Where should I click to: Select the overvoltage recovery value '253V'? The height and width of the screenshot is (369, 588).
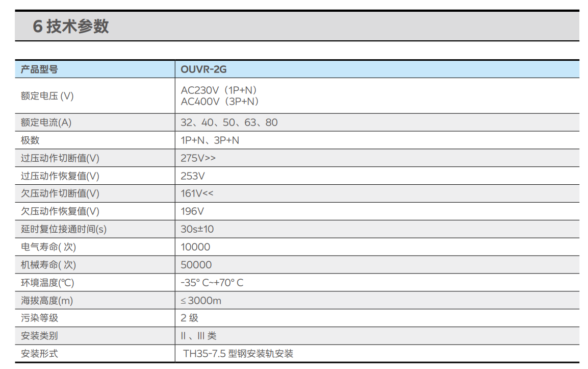point(193,176)
